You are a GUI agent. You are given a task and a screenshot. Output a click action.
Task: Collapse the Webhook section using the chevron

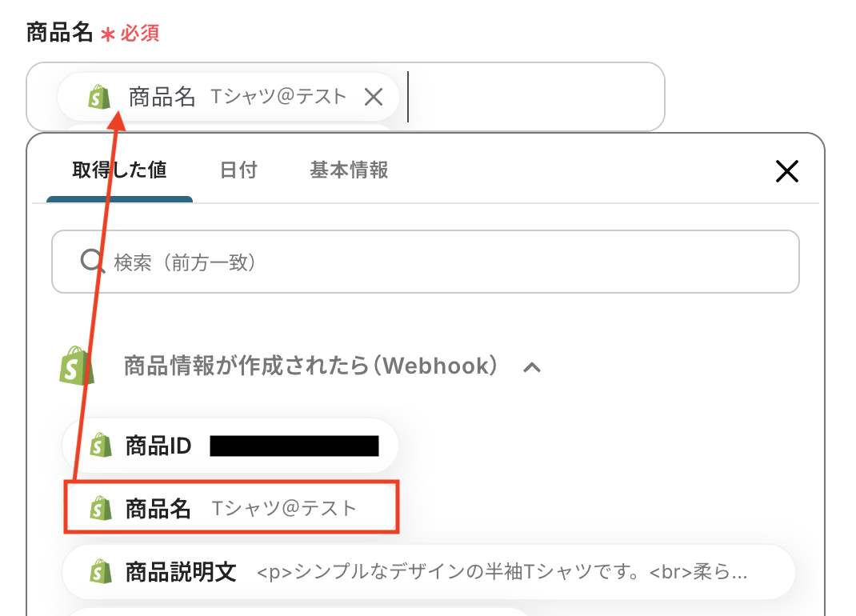coord(532,367)
